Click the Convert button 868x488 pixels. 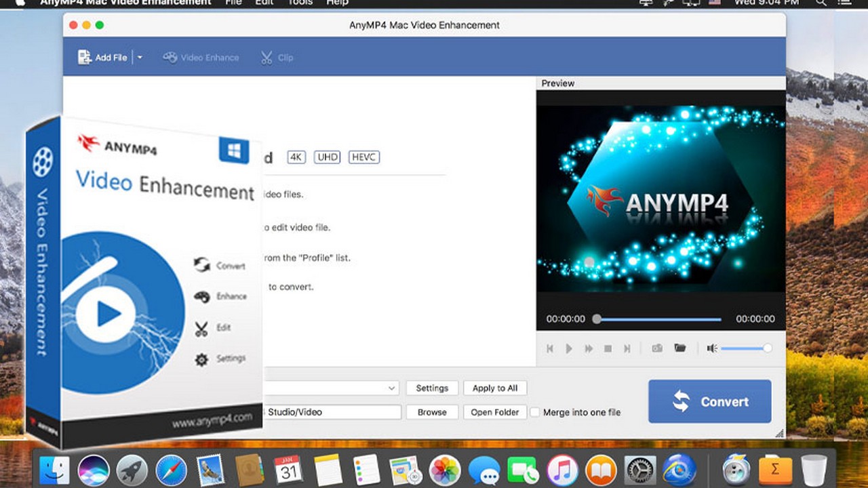(x=709, y=401)
